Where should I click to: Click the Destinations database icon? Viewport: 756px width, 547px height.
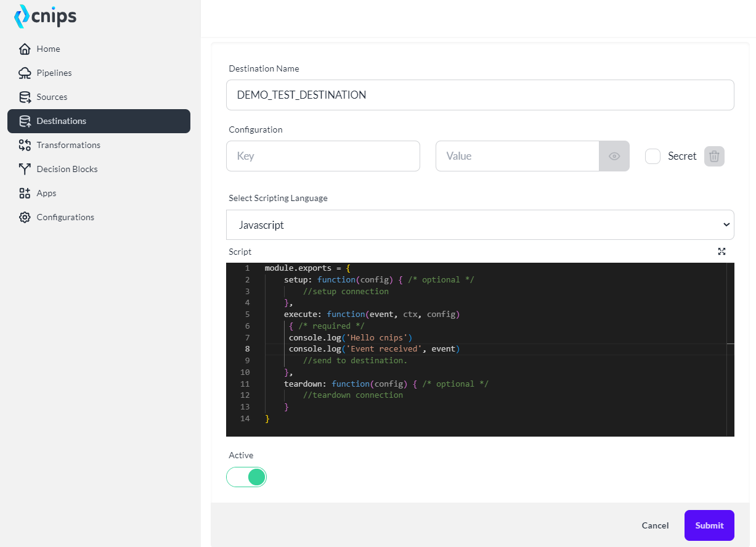(x=25, y=121)
